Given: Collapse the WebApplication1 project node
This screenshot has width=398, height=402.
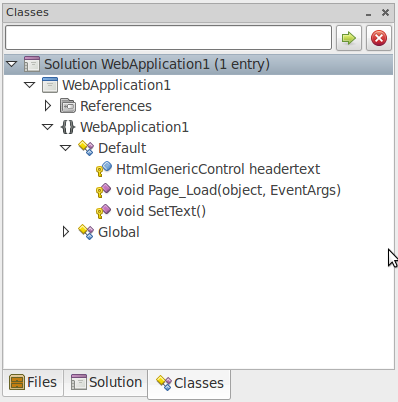Looking at the screenshot, I should [x=30, y=85].
